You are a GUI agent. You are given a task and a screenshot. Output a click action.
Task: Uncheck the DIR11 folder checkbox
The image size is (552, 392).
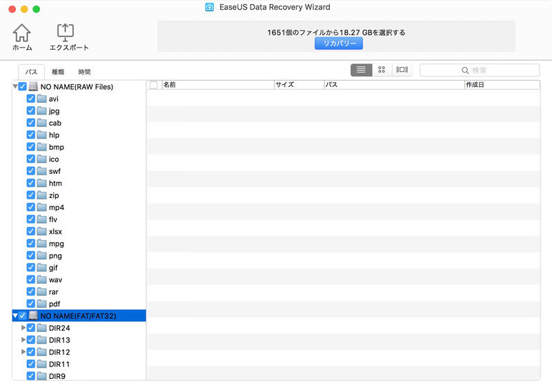pyautogui.click(x=30, y=364)
